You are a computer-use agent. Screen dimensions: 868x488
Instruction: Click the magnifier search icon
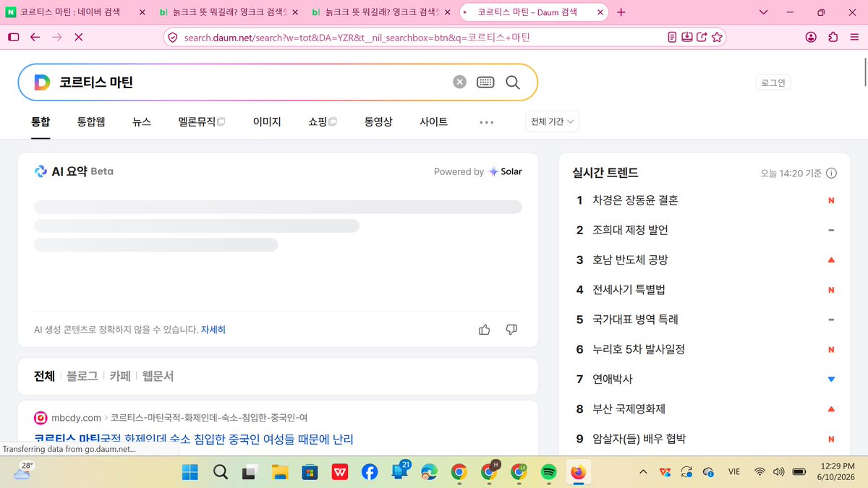pyautogui.click(x=513, y=82)
